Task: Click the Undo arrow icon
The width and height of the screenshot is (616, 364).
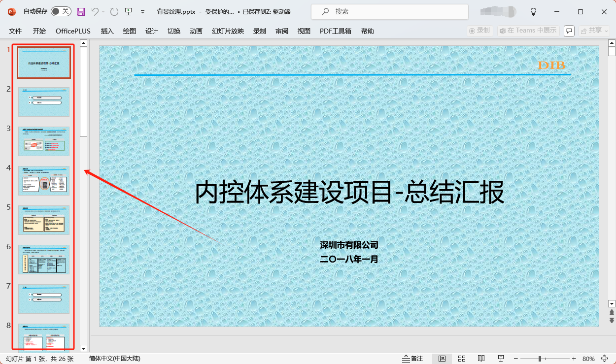Action: [x=95, y=11]
